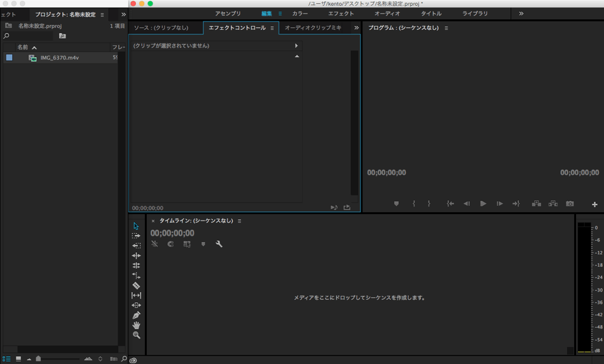Open timeline display settings wrench
Viewport: 604px width, 364px height.
pos(219,244)
